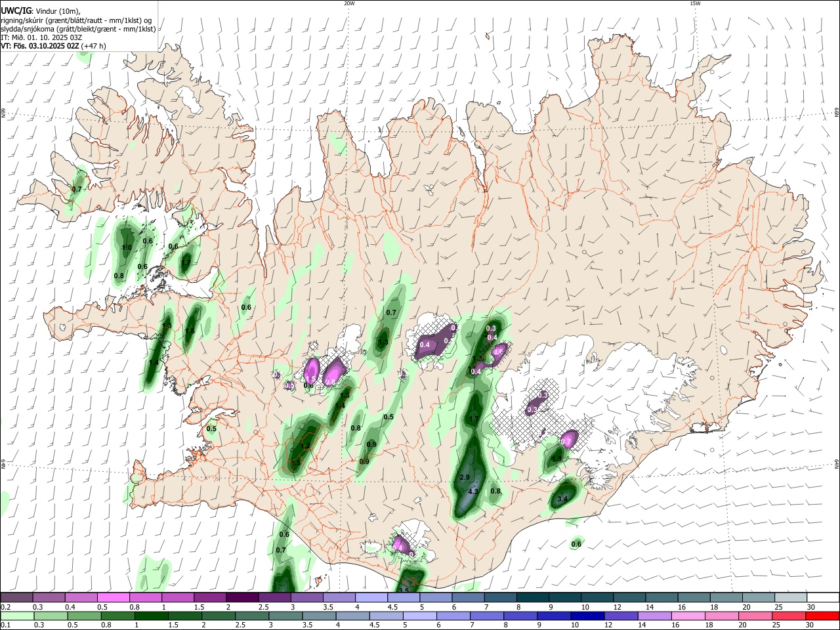Click the 'UWC/IG' title text

tap(15, 11)
